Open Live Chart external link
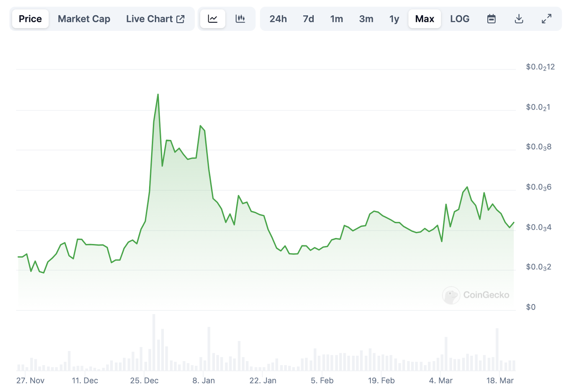 coord(155,19)
